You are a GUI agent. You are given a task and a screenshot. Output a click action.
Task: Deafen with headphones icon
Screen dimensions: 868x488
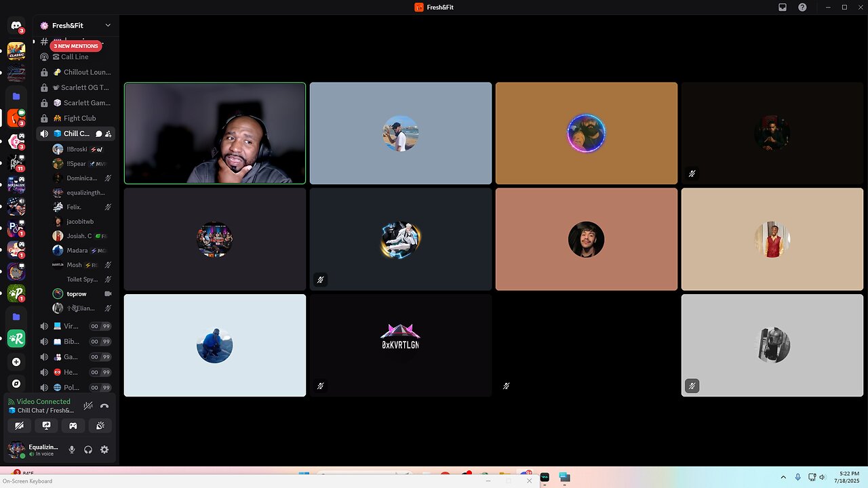click(x=88, y=449)
